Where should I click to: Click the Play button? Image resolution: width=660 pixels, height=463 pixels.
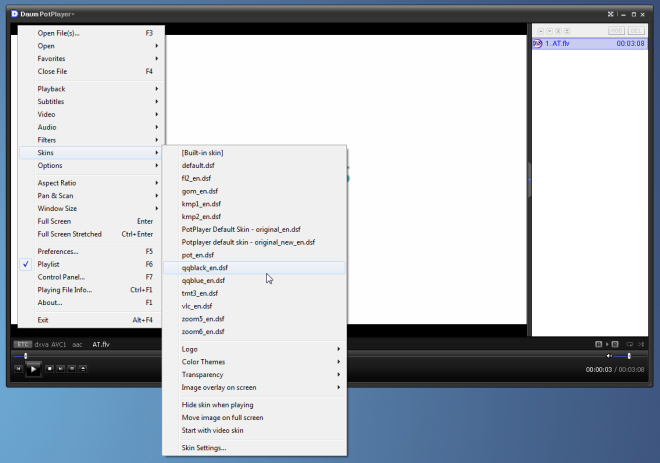point(33,370)
